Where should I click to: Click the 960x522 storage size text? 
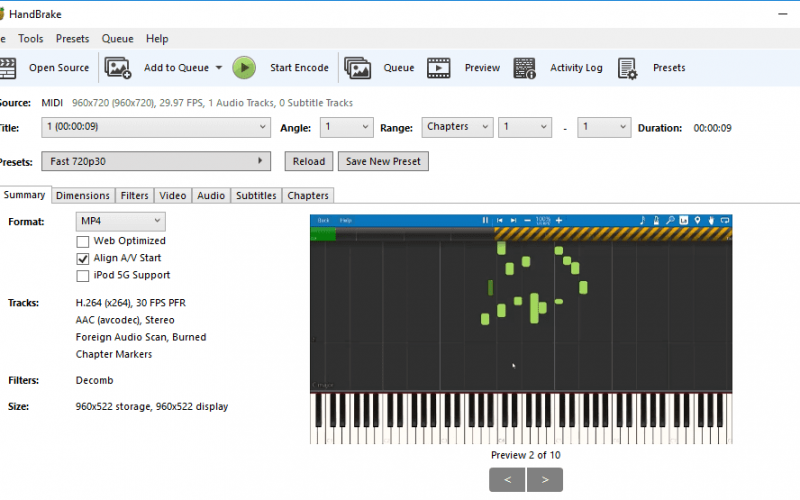(x=152, y=407)
